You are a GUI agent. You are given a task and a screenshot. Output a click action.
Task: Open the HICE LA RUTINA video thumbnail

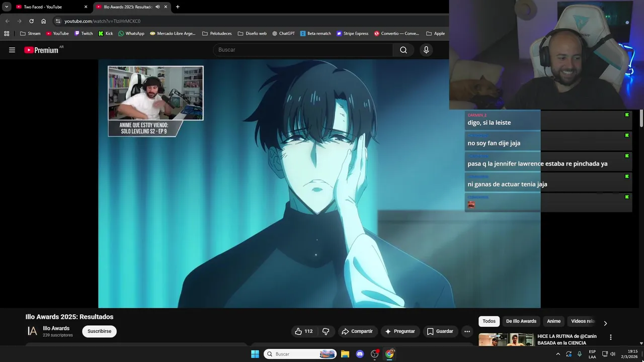coord(506,340)
